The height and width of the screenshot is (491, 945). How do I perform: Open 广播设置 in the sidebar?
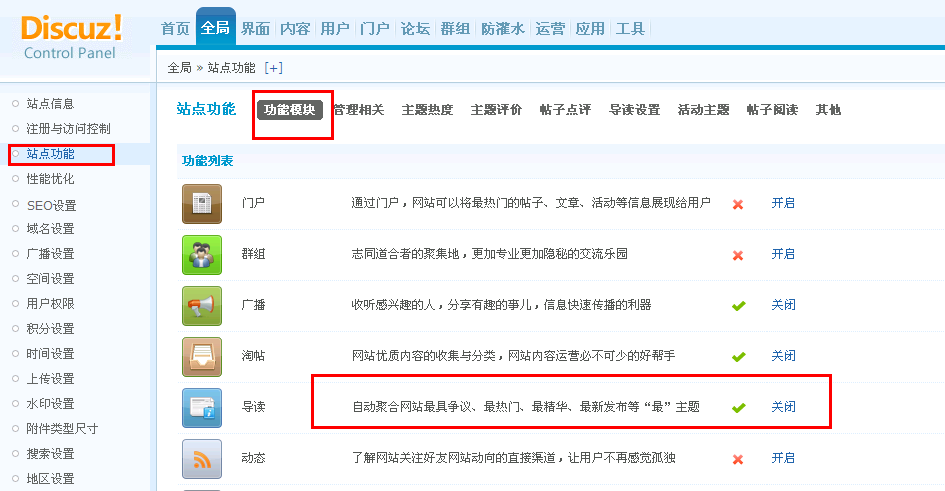[50, 254]
